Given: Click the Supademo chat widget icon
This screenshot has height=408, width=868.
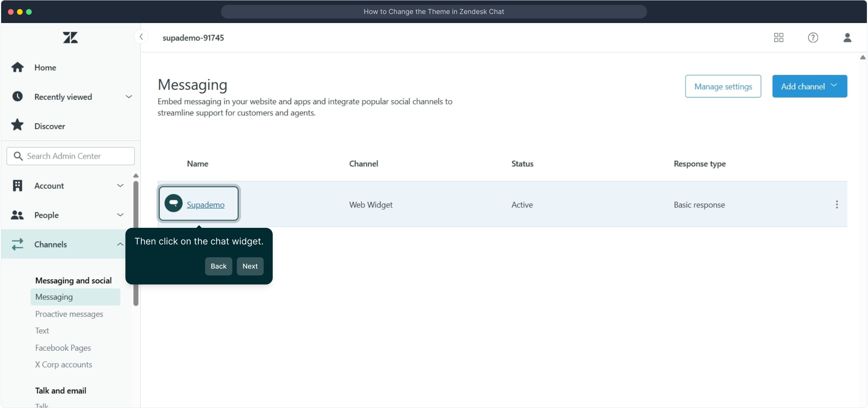Looking at the screenshot, I should (173, 204).
